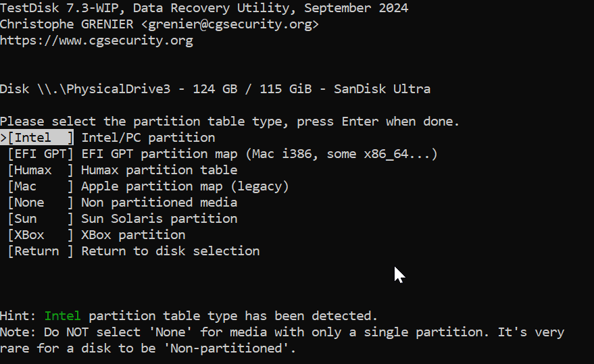Click 'Apple partition map (legacy)' text

tap(185, 186)
